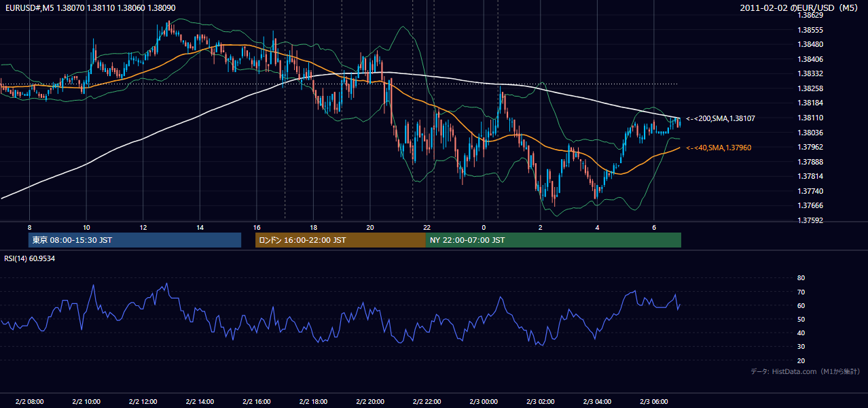The image size is (868, 408).
Task: Click the hour label 22 under the price chart
Action: tap(427, 227)
